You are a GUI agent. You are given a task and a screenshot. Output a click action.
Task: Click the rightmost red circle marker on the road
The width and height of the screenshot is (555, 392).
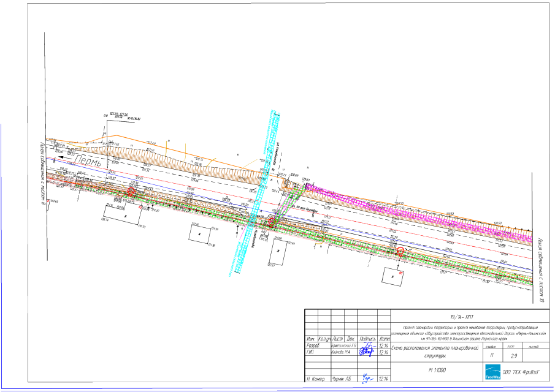pos(400,251)
